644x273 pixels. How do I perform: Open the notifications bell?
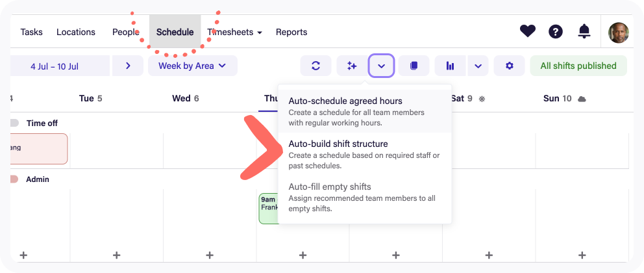pos(584,31)
